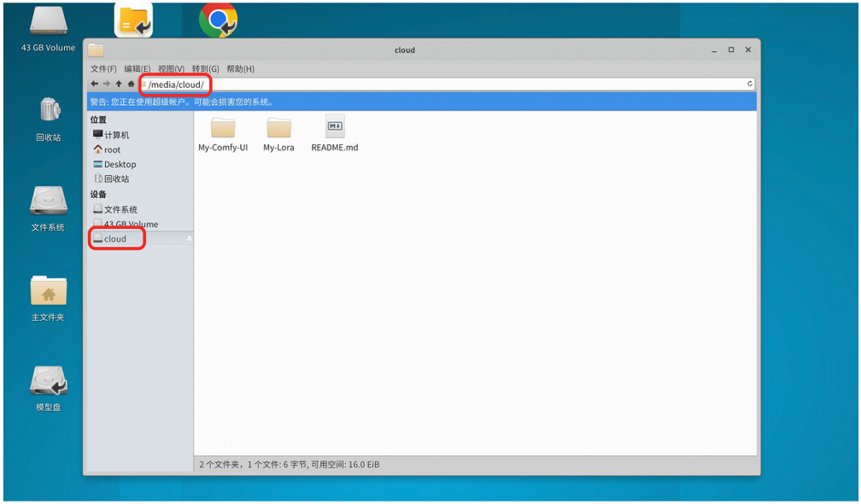
Task: Open the My-Lora folder
Action: pyautogui.click(x=278, y=128)
